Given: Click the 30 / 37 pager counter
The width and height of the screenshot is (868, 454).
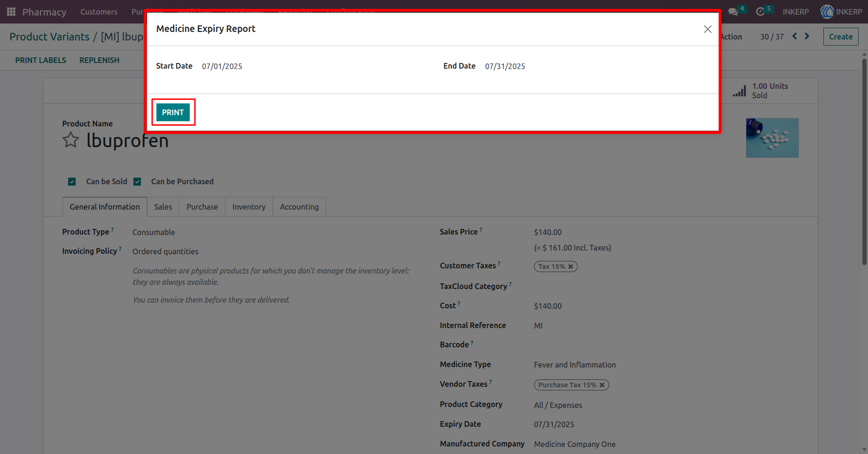Looking at the screenshot, I should coord(772,37).
